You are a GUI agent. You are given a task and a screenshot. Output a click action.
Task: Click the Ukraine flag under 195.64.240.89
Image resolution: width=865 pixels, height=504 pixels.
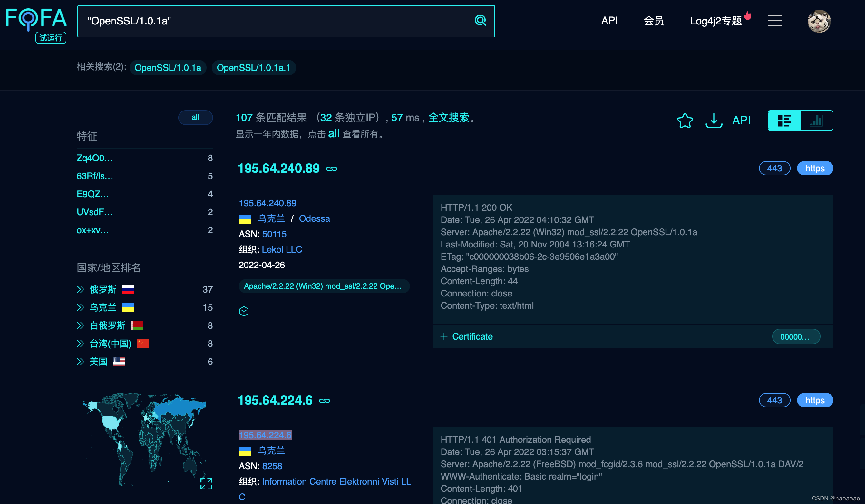245,219
